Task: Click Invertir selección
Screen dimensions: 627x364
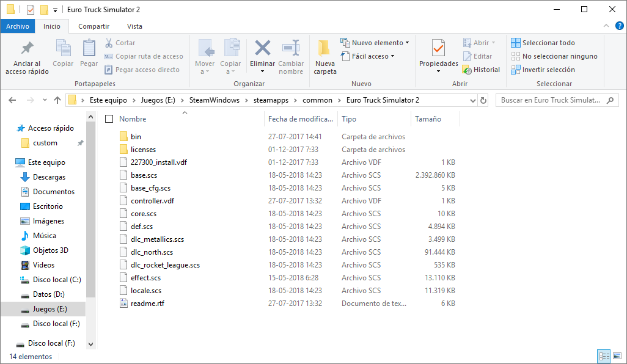Action: (543, 70)
